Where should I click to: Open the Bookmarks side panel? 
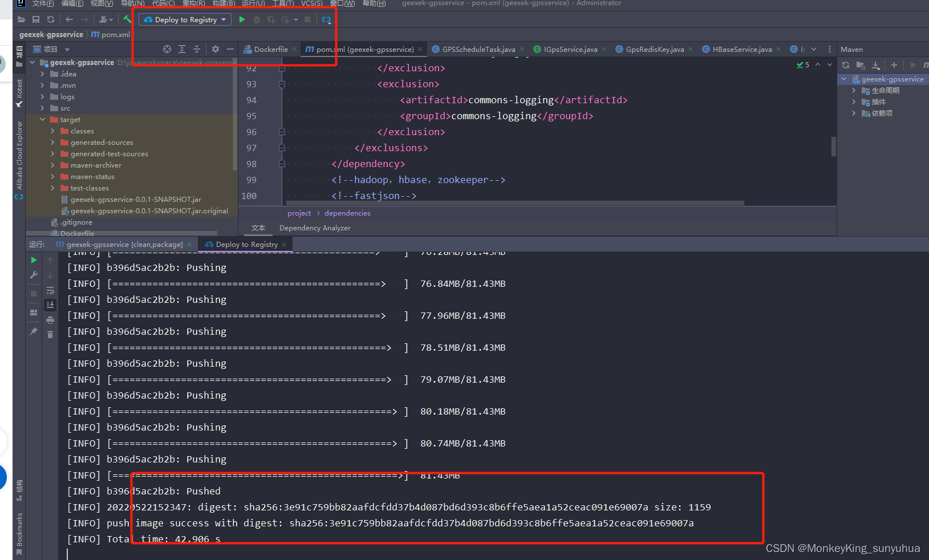pyautogui.click(x=19, y=534)
